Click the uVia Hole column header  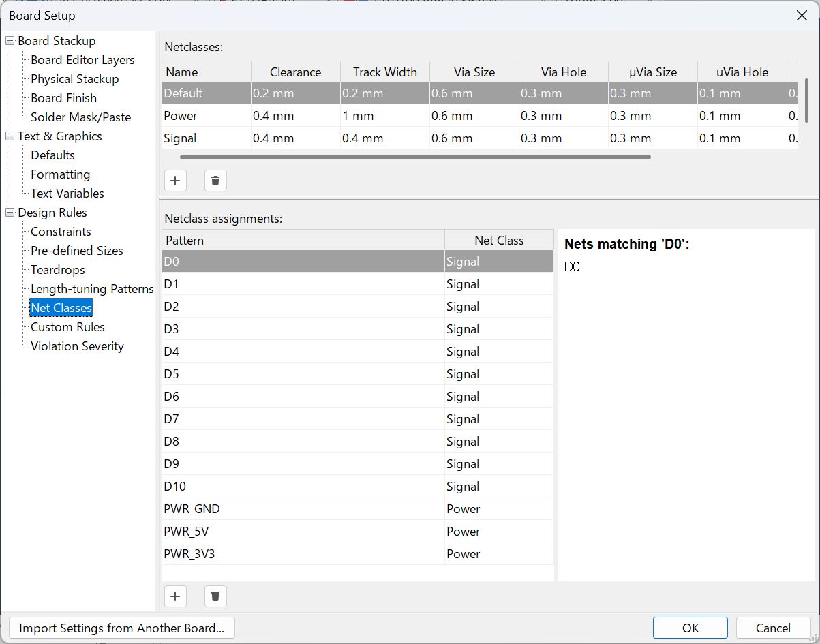click(x=742, y=72)
